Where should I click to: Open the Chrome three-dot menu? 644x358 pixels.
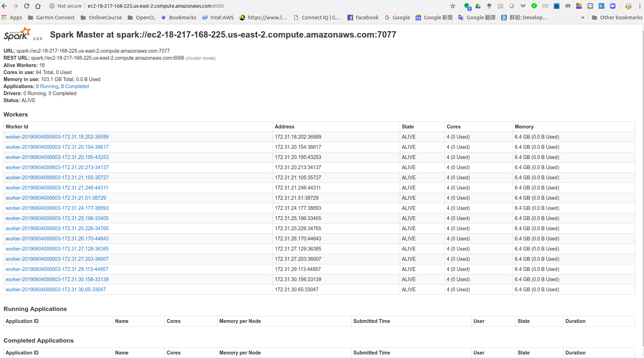click(640, 6)
